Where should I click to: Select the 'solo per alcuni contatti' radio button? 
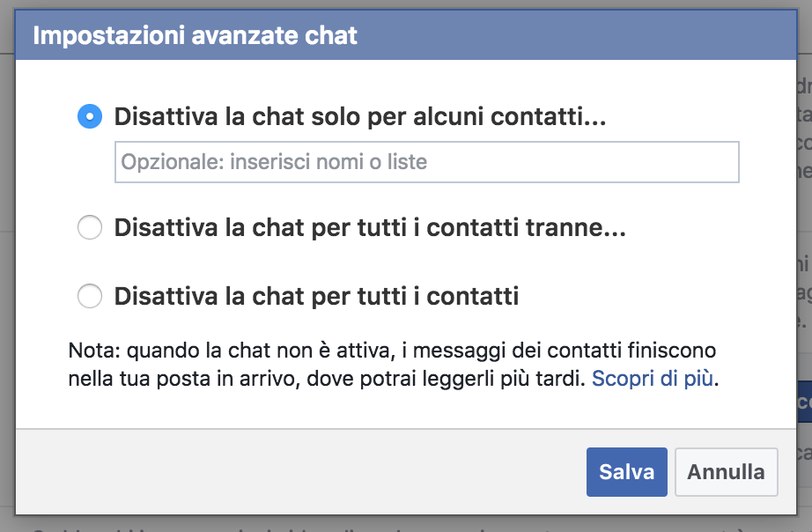point(90,116)
